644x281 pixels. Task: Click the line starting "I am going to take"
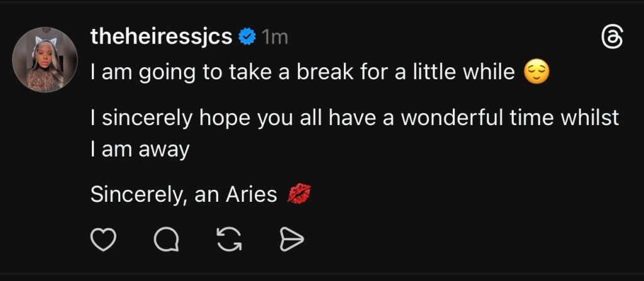pyautogui.click(x=302, y=74)
